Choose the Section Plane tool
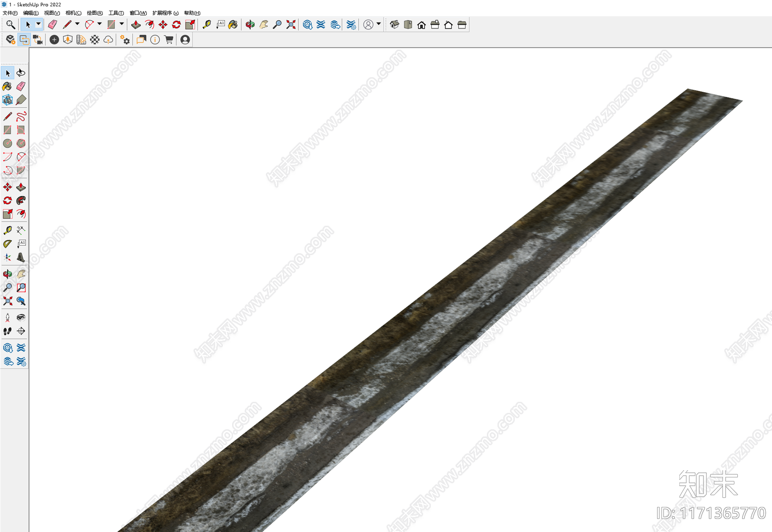The width and height of the screenshot is (772, 532). click(x=21, y=331)
